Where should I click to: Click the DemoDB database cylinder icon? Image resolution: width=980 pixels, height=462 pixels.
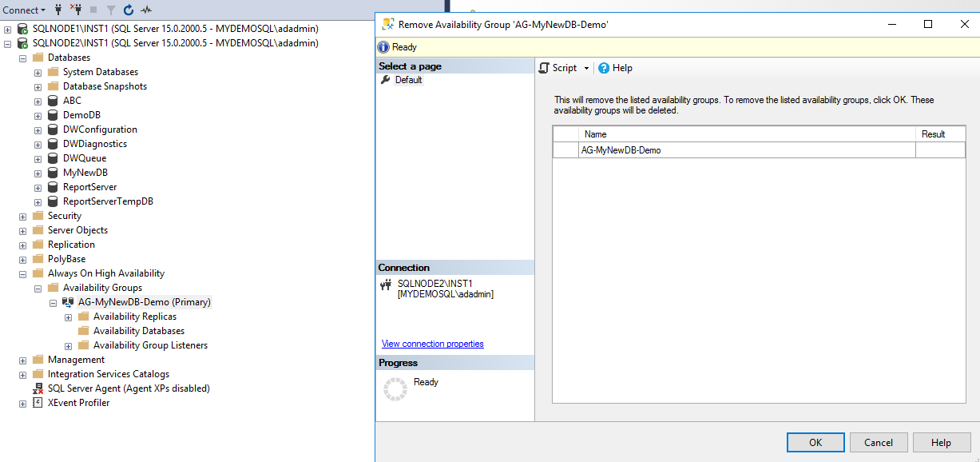click(x=53, y=115)
